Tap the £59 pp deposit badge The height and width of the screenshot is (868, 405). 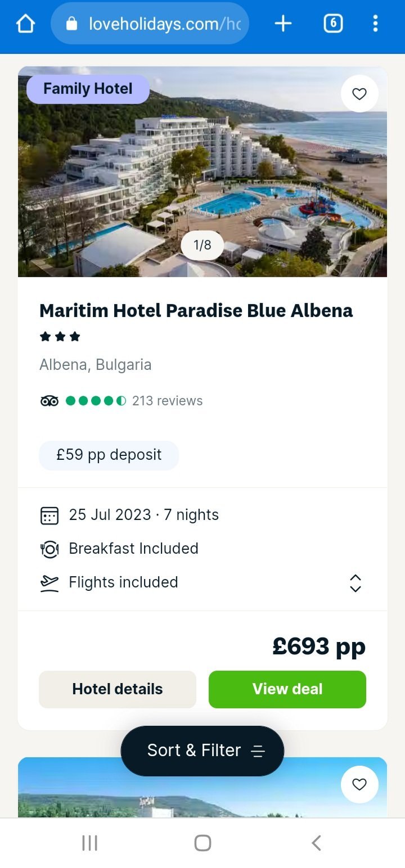pos(109,455)
